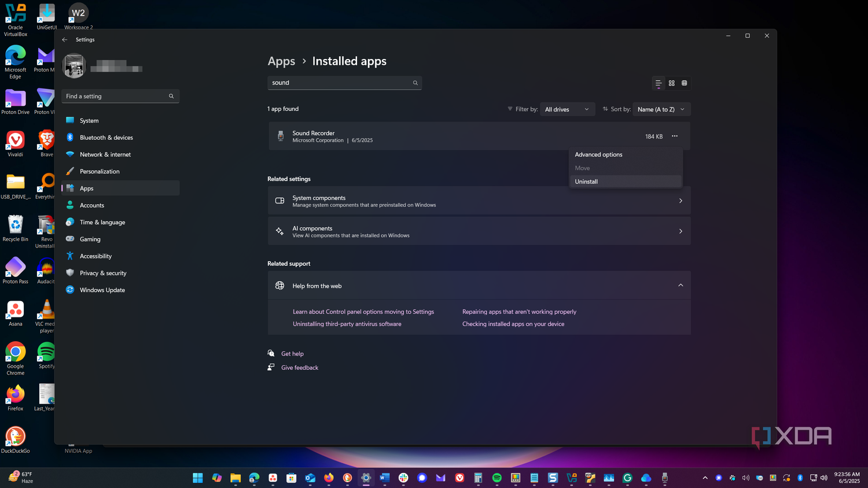Viewport: 868px width, 488px height.
Task: Show hidden system tray icons
Action: (x=705, y=478)
